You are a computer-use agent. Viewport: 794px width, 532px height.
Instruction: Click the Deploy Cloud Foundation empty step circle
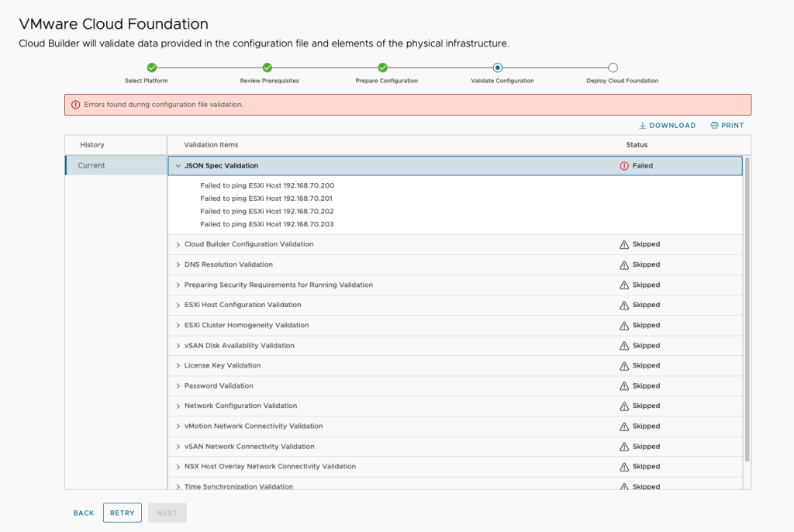point(613,67)
